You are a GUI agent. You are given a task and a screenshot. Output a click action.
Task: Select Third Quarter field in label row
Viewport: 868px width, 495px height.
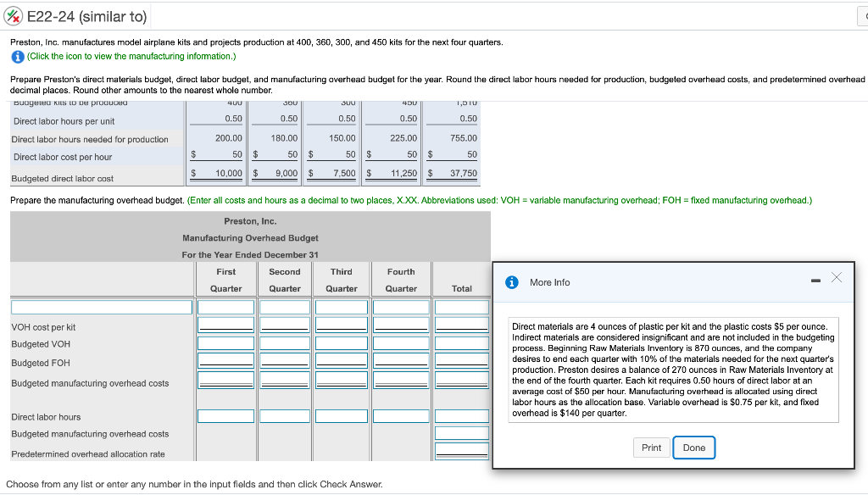342,307
